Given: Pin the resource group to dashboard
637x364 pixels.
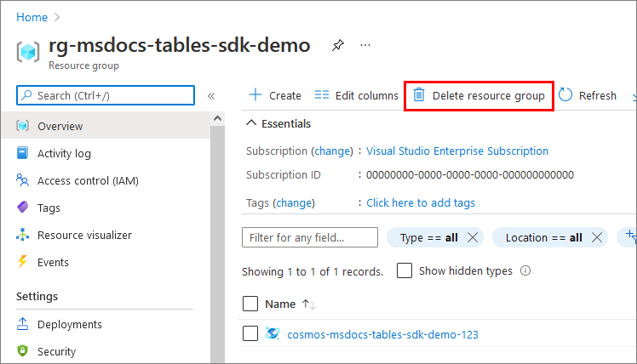Looking at the screenshot, I should pyautogui.click(x=337, y=44).
